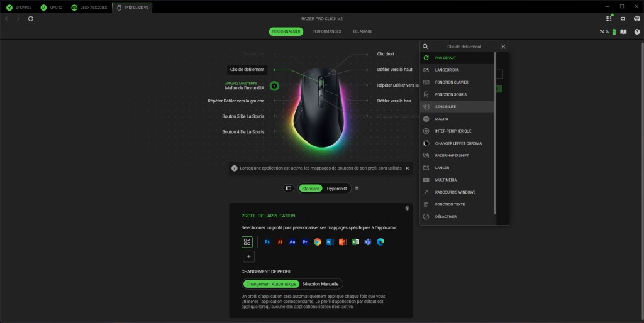Choose Razer Hypershift in the function list
Viewport: 644px width, 323px height.
click(457, 156)
